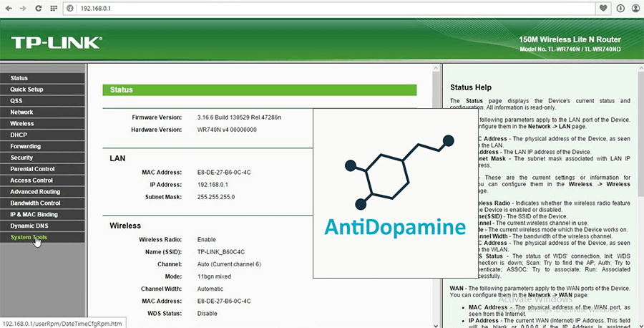The image size is (644, 328).
Task: Click the Model No. TL-WR740N text
Action: pos(570,49)
